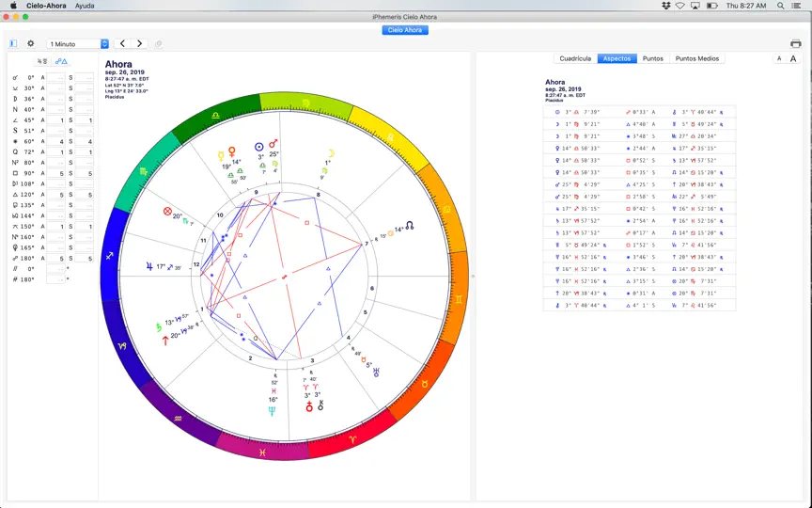Switch to the Cuadrícula tab
Viewport: 812px width, 508px height.
click(575, 58)
